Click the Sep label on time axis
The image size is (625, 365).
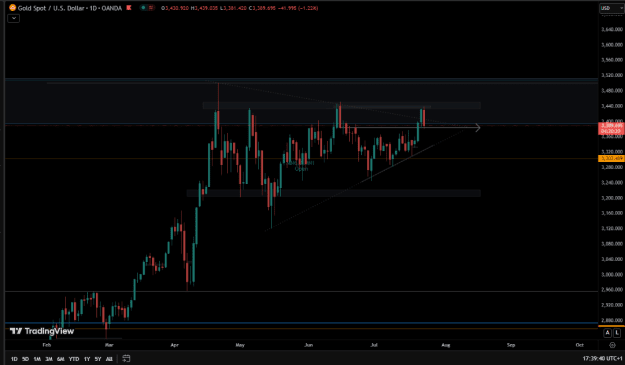point(511,345)
